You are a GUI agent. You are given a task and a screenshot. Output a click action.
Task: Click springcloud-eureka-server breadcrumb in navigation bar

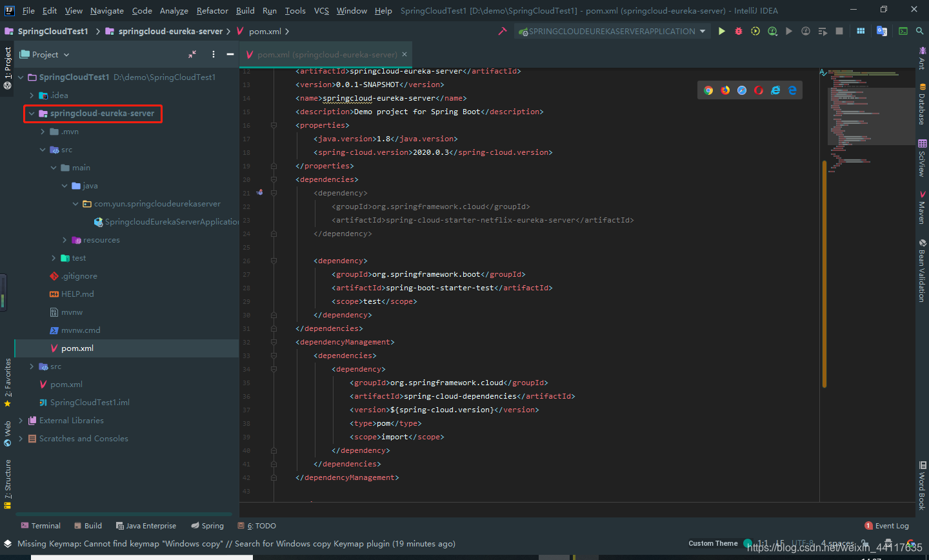point(164,31)
